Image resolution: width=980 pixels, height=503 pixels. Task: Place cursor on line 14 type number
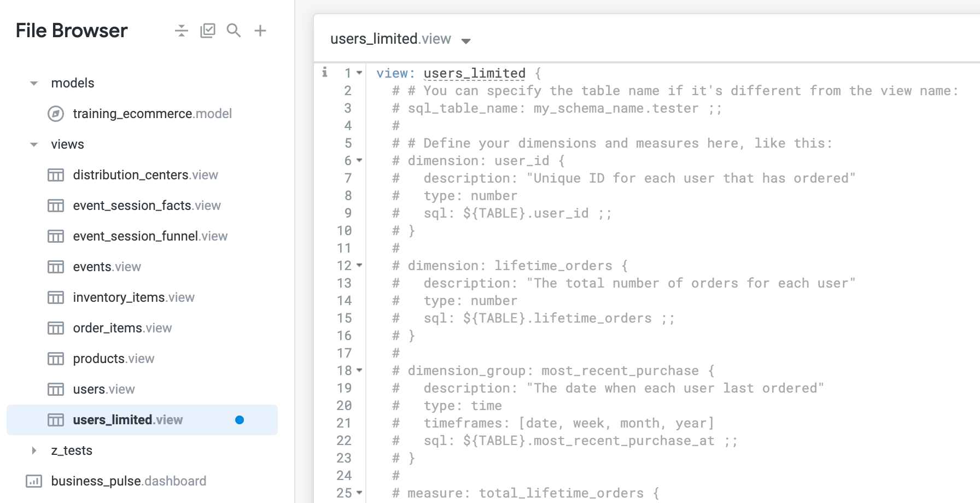[470, 301]
